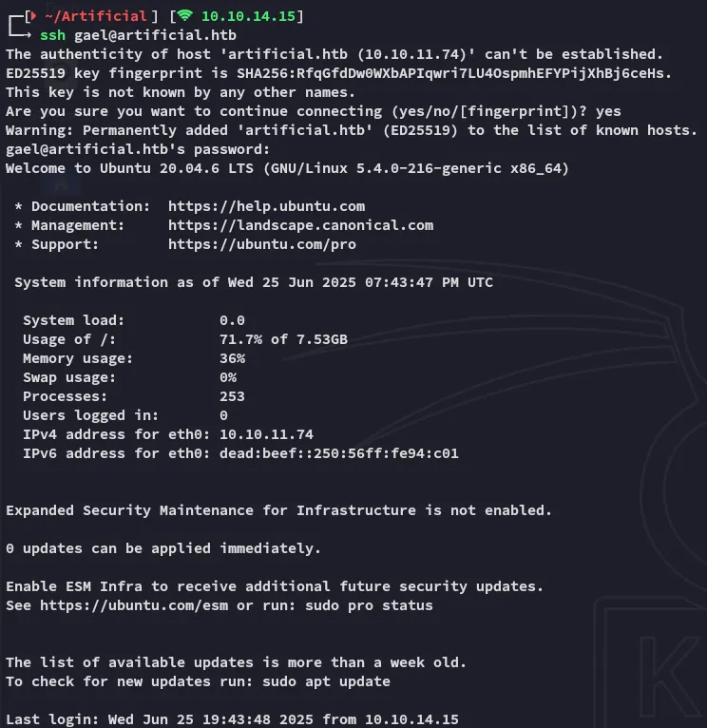Open the https://help.ubuntu.com documentation link

point(266,206)
